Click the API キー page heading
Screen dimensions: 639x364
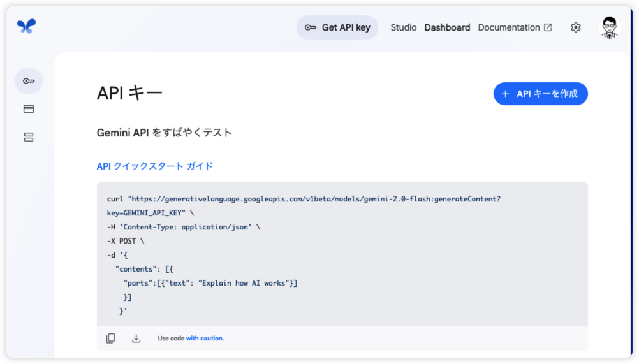129,93
